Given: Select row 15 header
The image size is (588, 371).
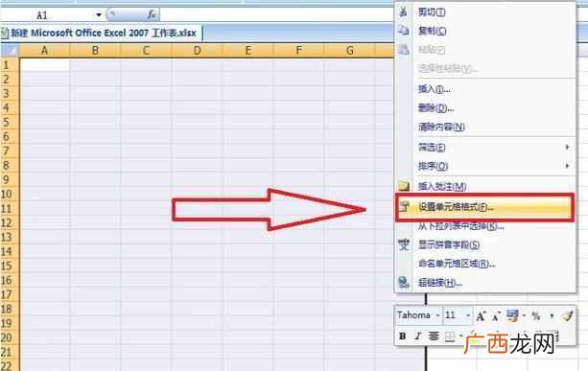Looking at the screenshot, I should click(x=10, y=267).
